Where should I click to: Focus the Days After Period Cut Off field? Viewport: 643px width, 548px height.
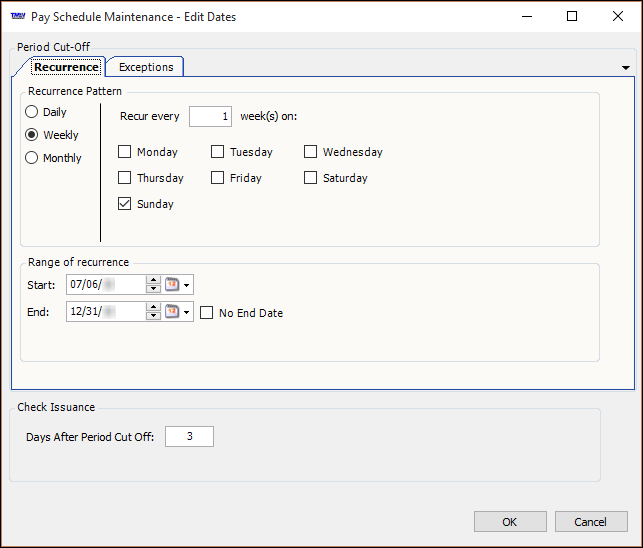[189, 437]
